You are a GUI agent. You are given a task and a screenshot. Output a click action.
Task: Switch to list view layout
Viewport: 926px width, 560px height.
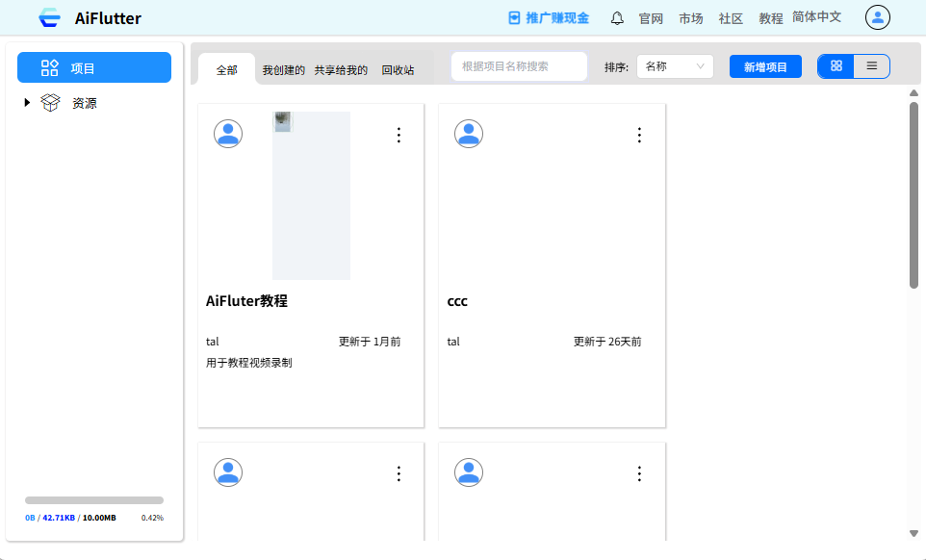871,66
